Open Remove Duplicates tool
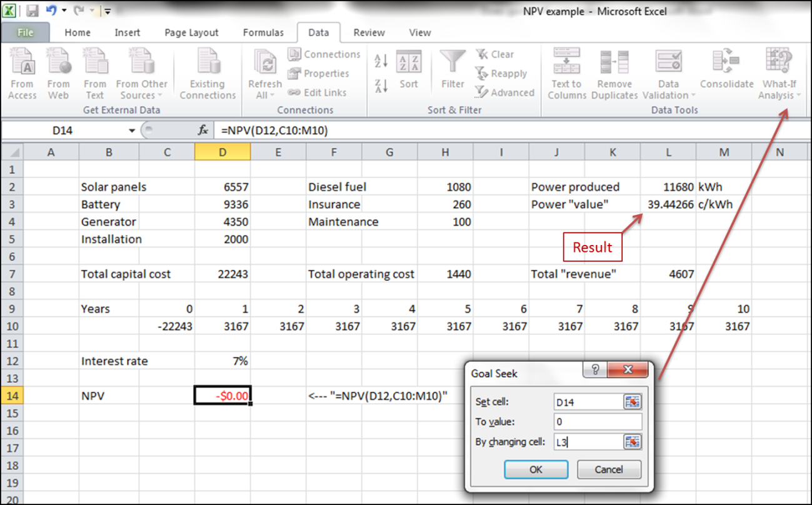The image size is (812, 505). (x=614, y=73)
